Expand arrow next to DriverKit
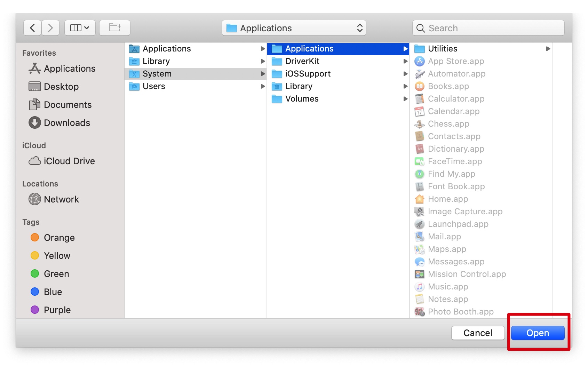This screenshot has width=588, height=366. point(405,61)
